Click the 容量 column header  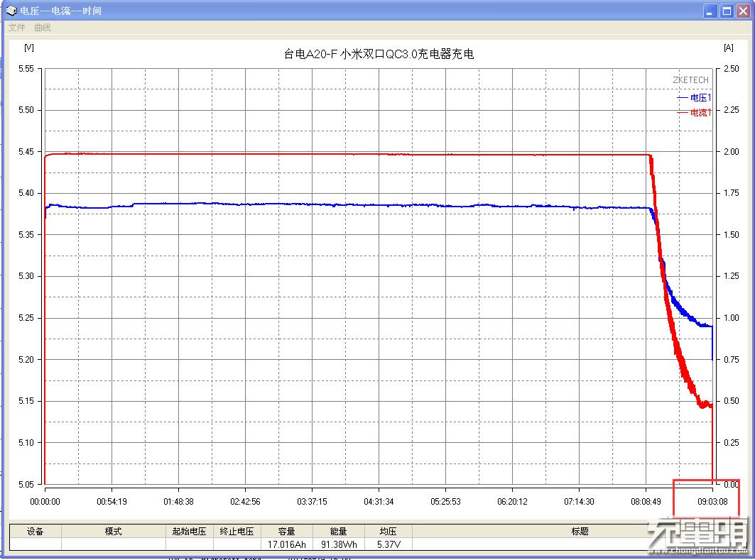[286, 531]
